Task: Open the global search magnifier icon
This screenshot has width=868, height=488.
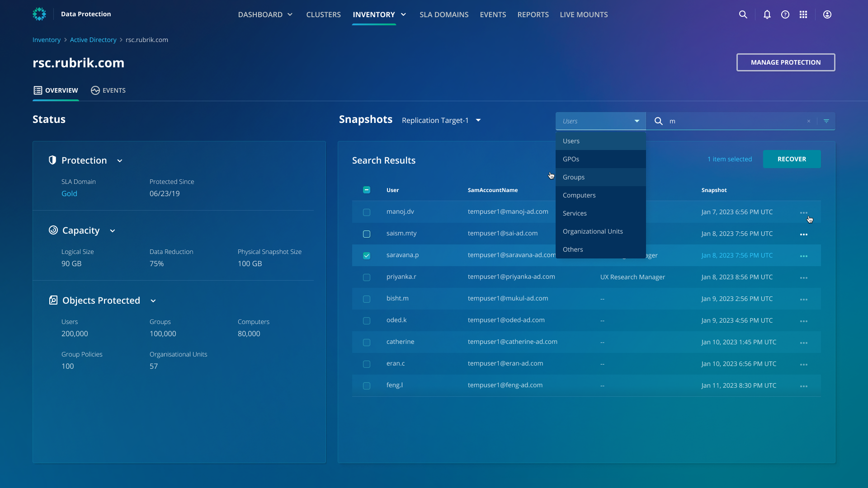Action: coord(743,14)
